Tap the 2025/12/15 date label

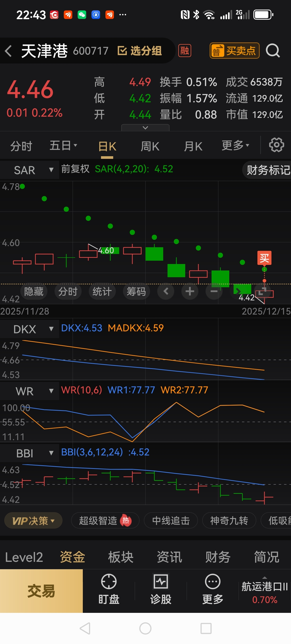pyautogui.click(x=266, y=311)
